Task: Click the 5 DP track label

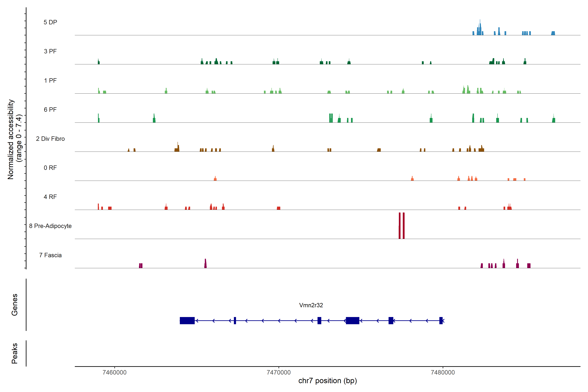Action: click(50, 22)
